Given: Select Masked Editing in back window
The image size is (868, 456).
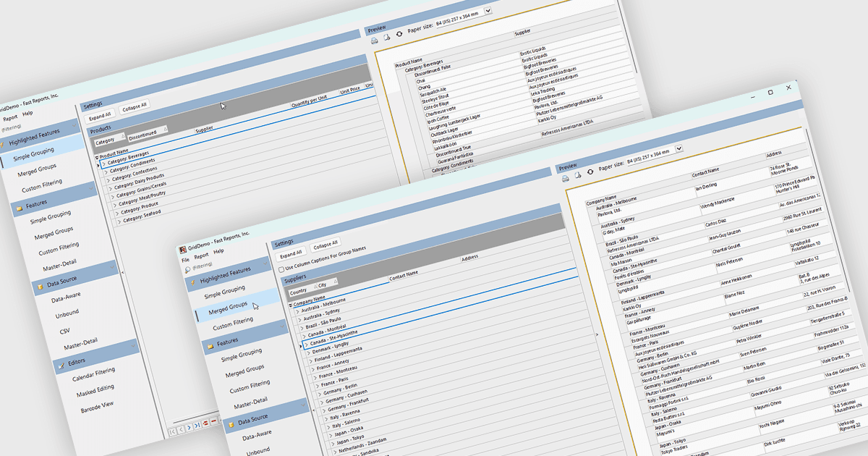Looking at the screenshot, I should point(95,392).
